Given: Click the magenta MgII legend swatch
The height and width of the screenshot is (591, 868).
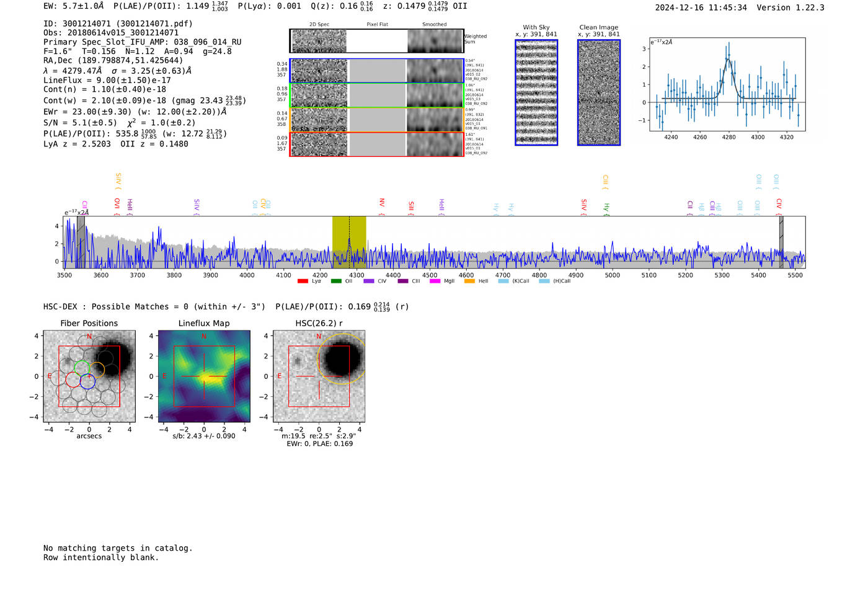Looking at the screenshot, I should 435,282.
